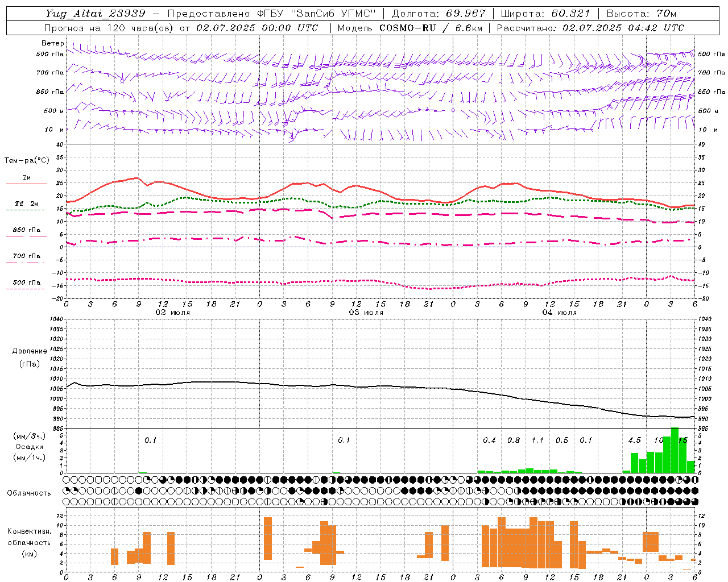Click the 4.5 precipitation value
This screenshot has width=728, height=582.
pos(634,440)
